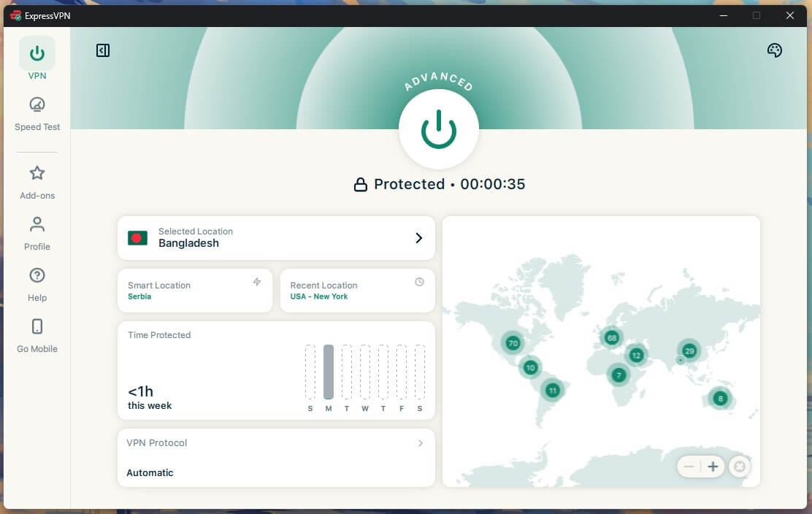Select the 8 server cluster on map
The width and height of the screenshot is (812, 514).
(720, 399)
